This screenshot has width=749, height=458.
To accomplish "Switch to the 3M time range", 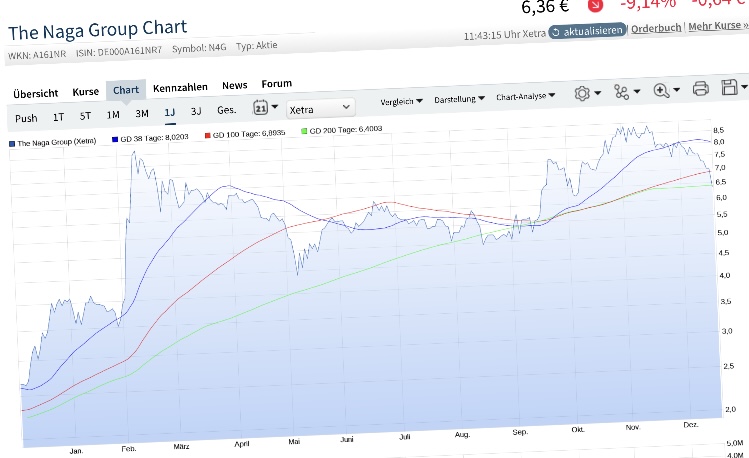I will click(141, 113).
